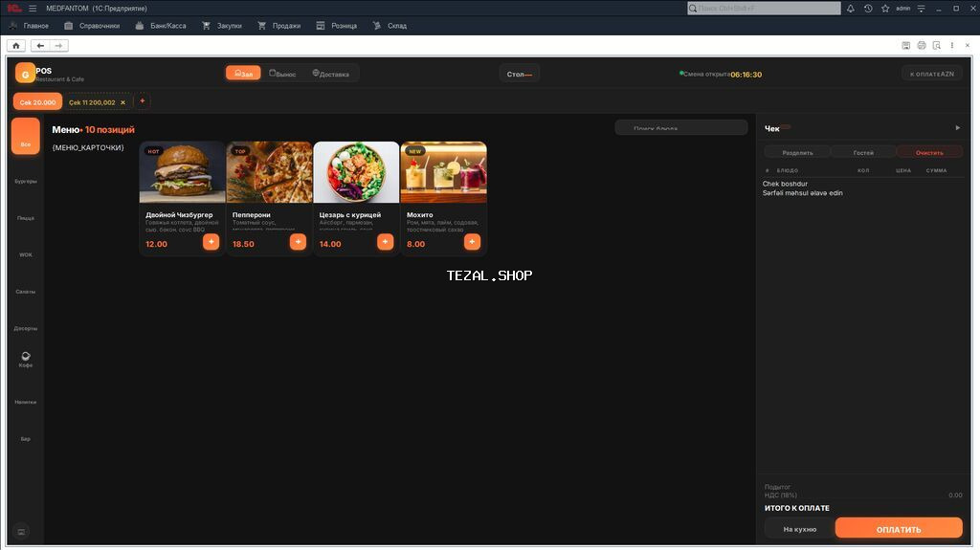Click the dish search field

pos(681,127)
